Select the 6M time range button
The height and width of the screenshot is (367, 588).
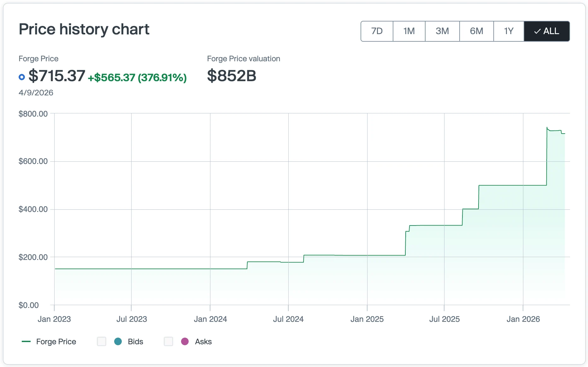click(476, 31)
